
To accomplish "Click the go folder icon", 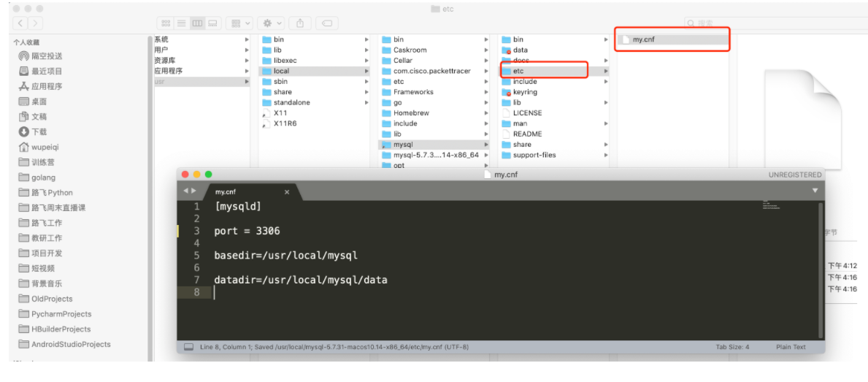I will pos(386,102).
